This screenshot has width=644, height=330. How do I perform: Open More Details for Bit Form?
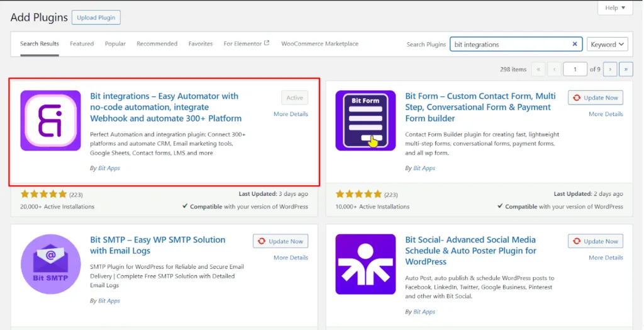click(606, 114)
